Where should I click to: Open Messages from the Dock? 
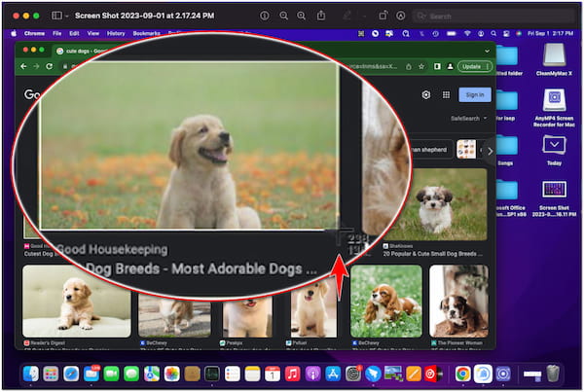[131, 374]
